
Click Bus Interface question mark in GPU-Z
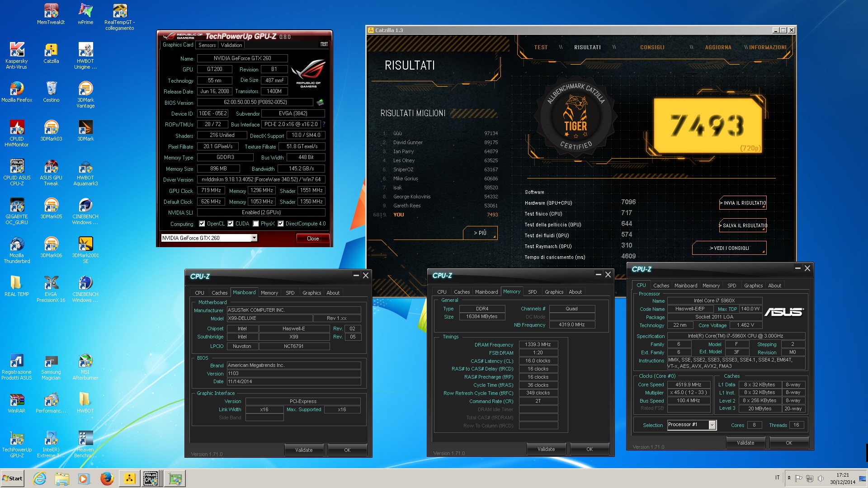click(x=324, y=124)
